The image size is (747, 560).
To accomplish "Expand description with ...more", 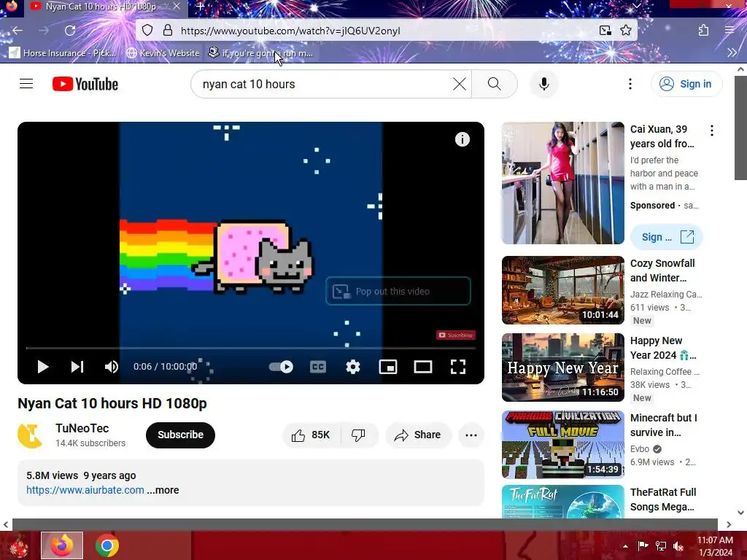I will click(x=163, y=490).
